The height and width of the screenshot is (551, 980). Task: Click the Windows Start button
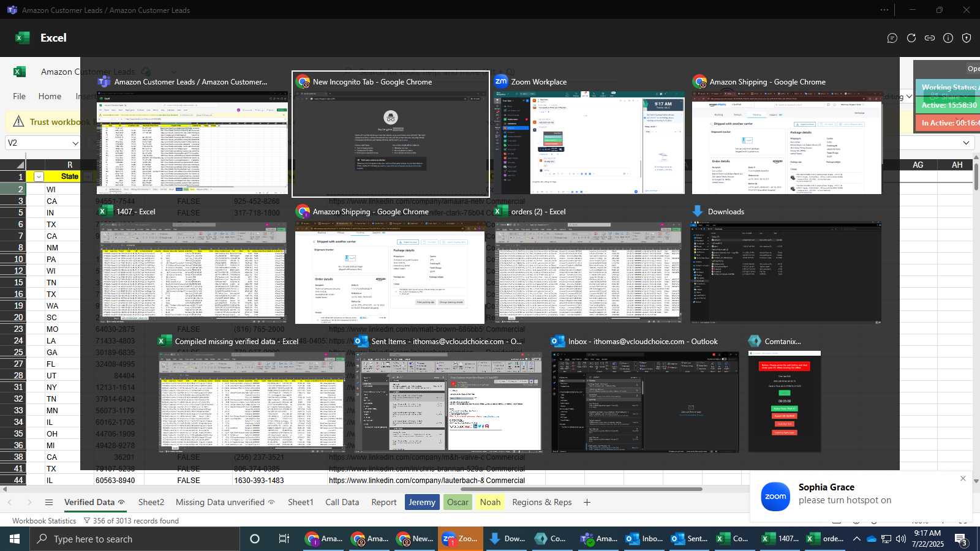15,539
